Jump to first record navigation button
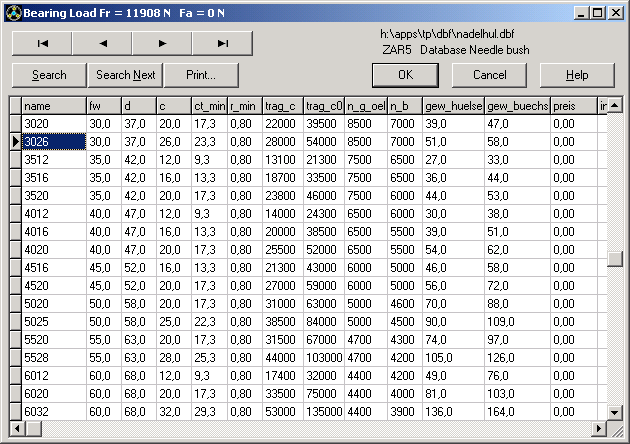 click(x=42, y=43)
